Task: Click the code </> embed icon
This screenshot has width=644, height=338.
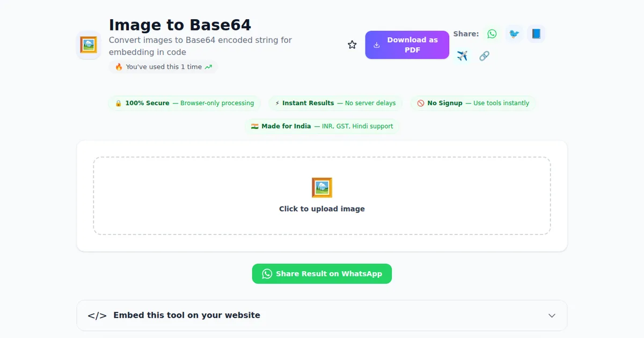Action: 97,315
